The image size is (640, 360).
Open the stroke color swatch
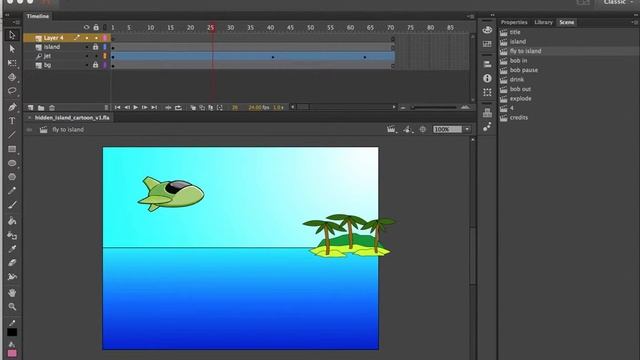12,333
